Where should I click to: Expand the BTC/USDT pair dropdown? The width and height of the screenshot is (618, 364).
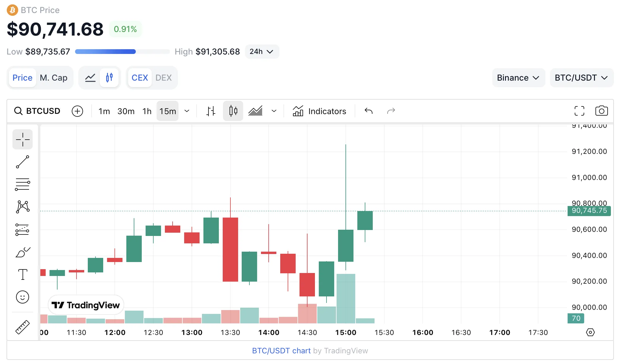[581, 78]
